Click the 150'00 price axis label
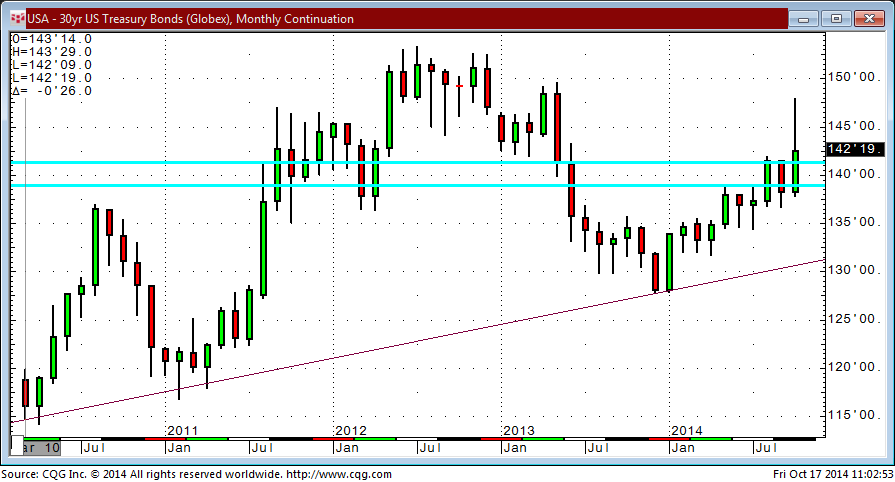Viewport: 895px width, 482px height. pos(852,77)
